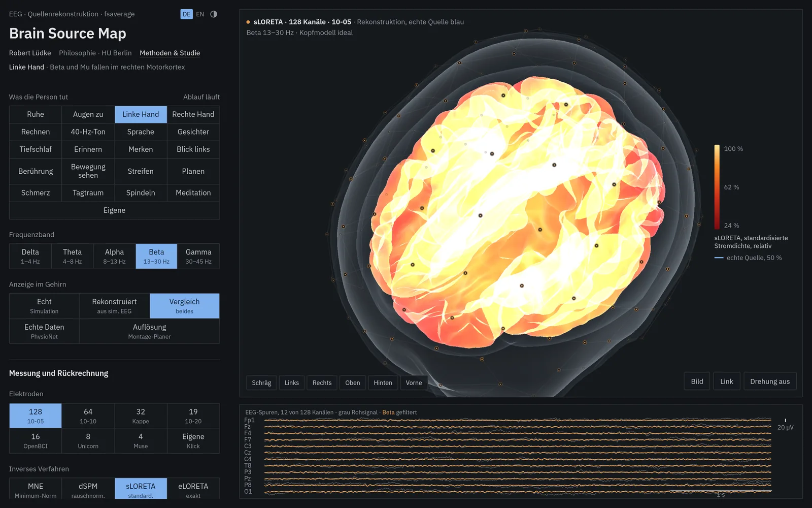The width and height of the screenshot is (812, 508).
Task: Show Rekonstruiert aus sim. EEG view
Action: click(114, 306)
